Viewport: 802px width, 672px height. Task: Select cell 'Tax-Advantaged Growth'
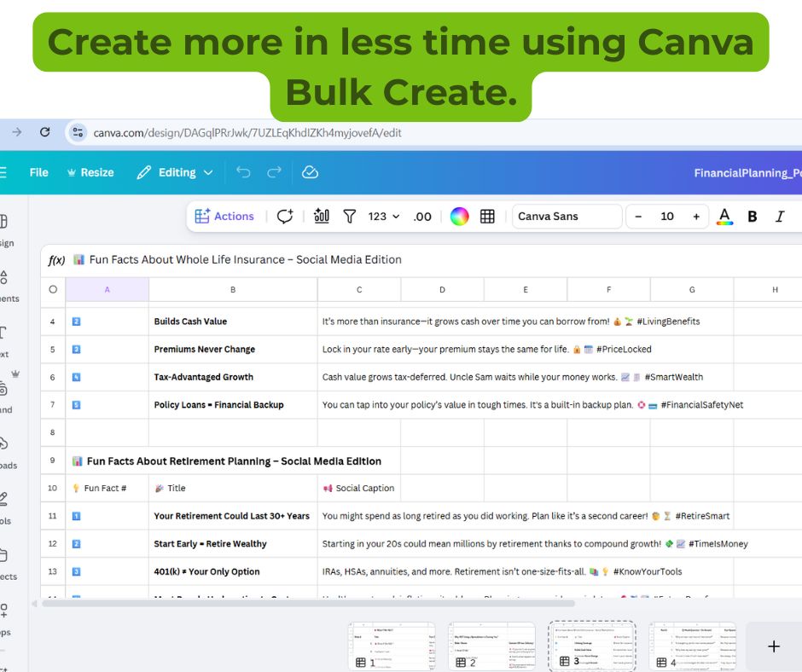click(233, 377)
